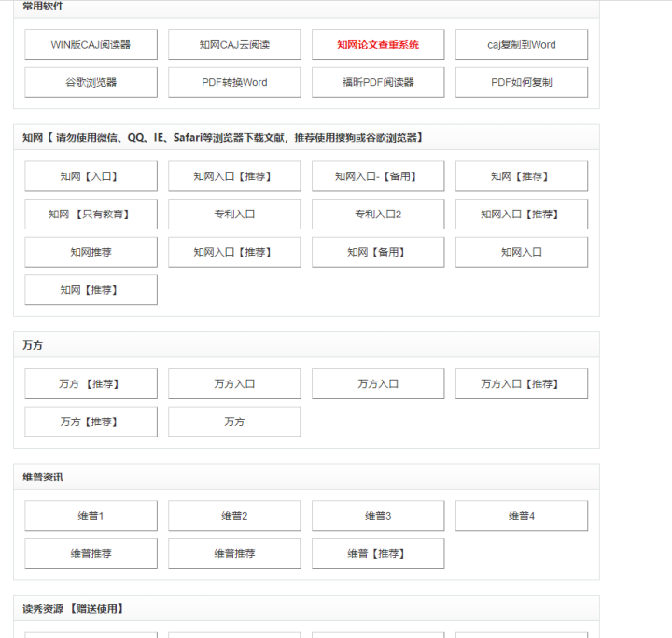Image resolution: width=672 pixels, height=638 pixels.
Task: Click the 知网CAJ云阅读 button
Action: click(234, 45)
